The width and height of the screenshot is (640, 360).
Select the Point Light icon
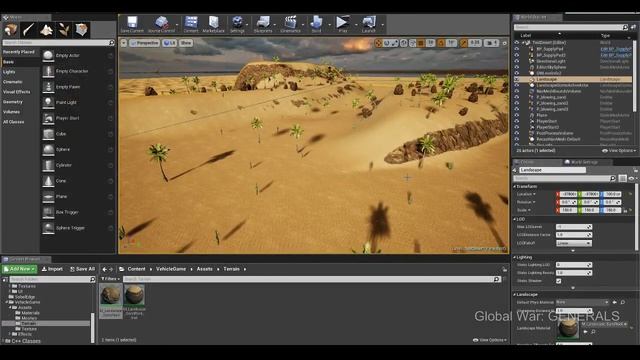48,102
